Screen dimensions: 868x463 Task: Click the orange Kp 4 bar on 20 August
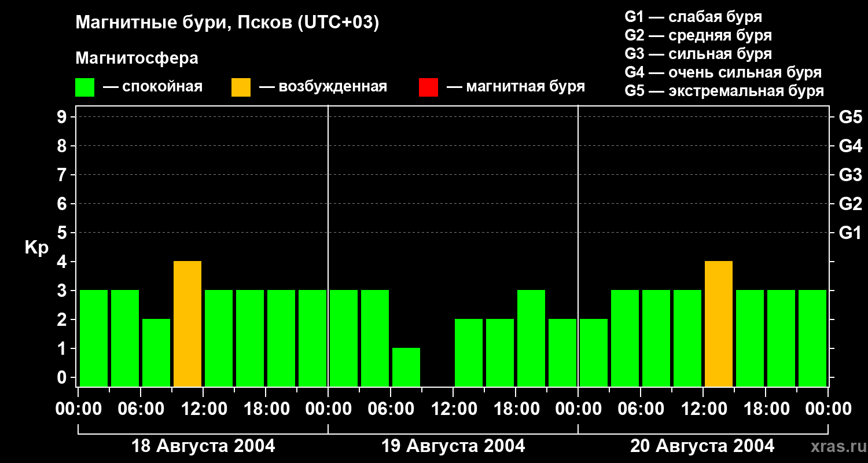pyautogui.click(x=719, y=324)
